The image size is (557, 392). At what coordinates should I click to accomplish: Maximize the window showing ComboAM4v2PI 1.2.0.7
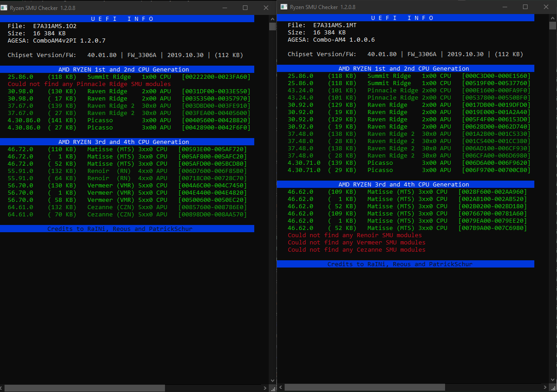245,8
